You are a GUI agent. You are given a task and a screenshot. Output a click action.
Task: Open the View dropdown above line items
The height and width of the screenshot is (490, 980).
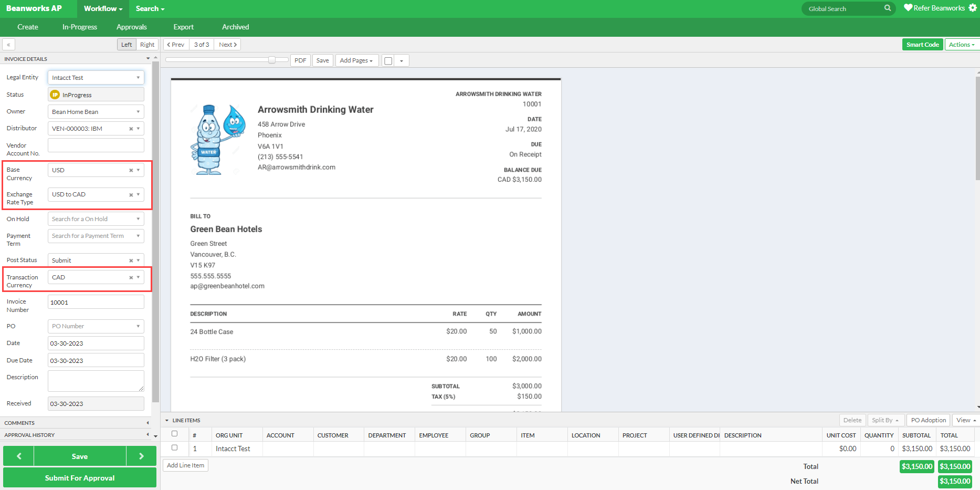pos(965,420)
